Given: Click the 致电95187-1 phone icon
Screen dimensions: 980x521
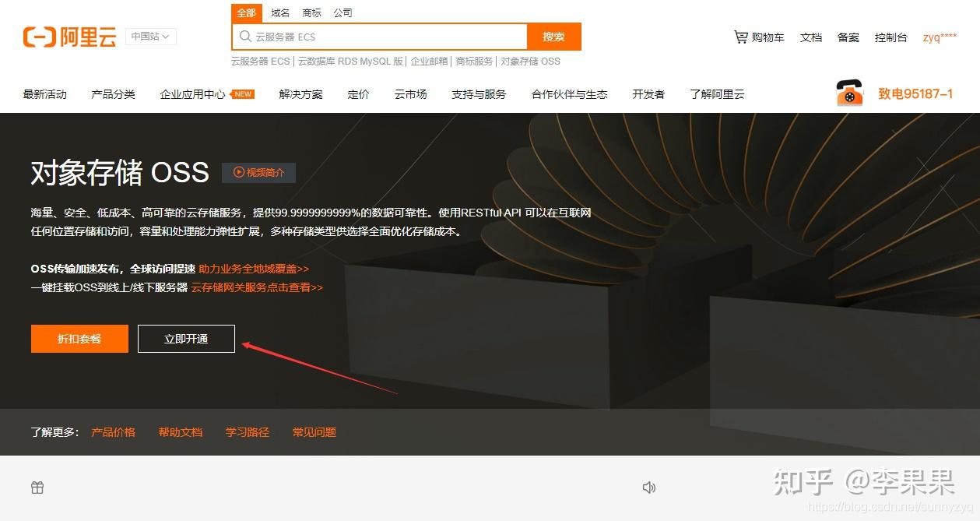Looking at the screenshot, I should click(848, 93).
